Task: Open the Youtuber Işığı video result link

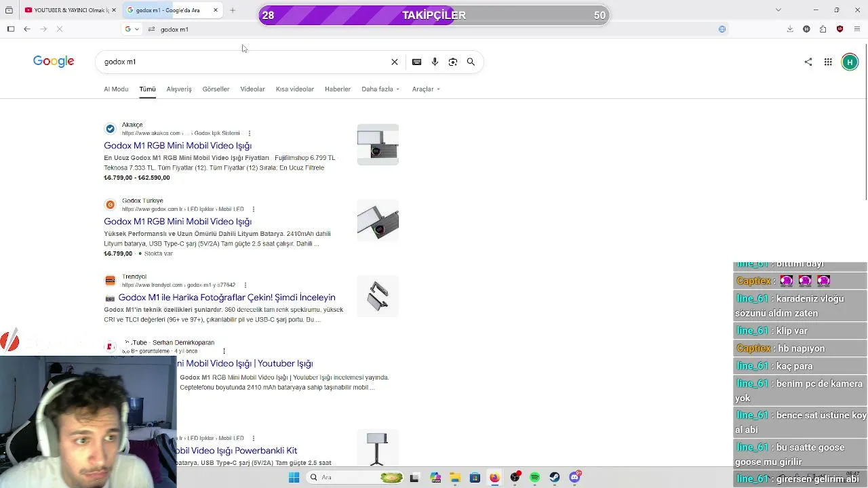Action: (x=245, y=364)
